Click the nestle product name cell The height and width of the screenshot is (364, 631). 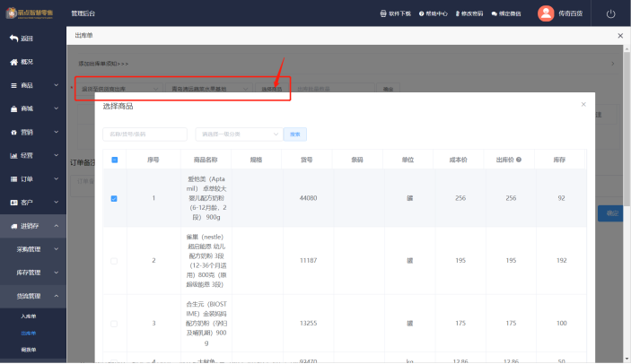[206, 261]
